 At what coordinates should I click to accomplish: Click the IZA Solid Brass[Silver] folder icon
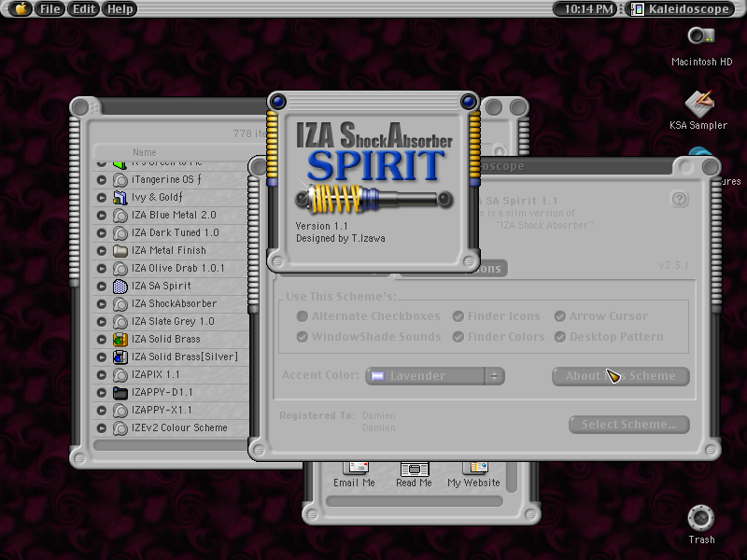(x=120, y=357)
